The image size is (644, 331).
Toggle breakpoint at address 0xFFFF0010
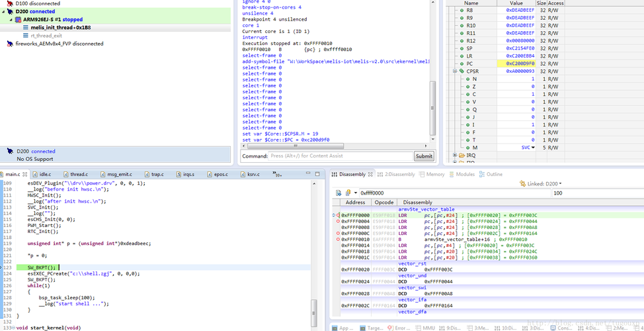[338, 239]
